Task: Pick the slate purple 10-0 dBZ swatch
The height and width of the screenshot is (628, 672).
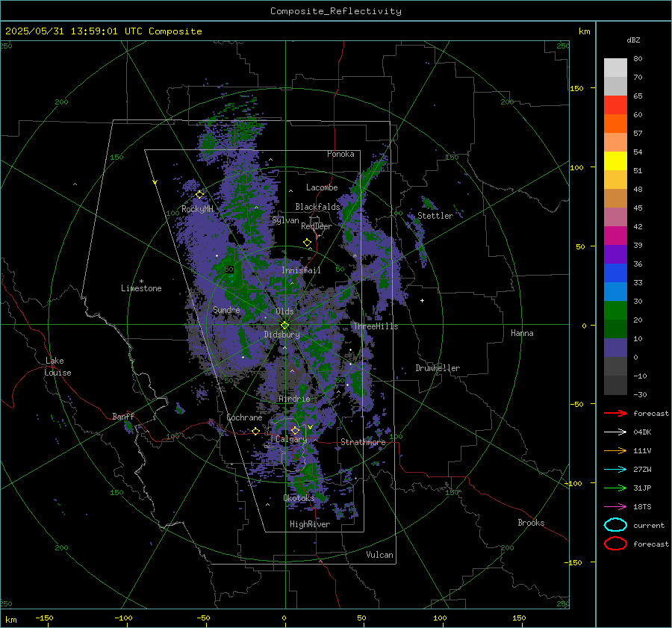Action: (x=615, y=348)
